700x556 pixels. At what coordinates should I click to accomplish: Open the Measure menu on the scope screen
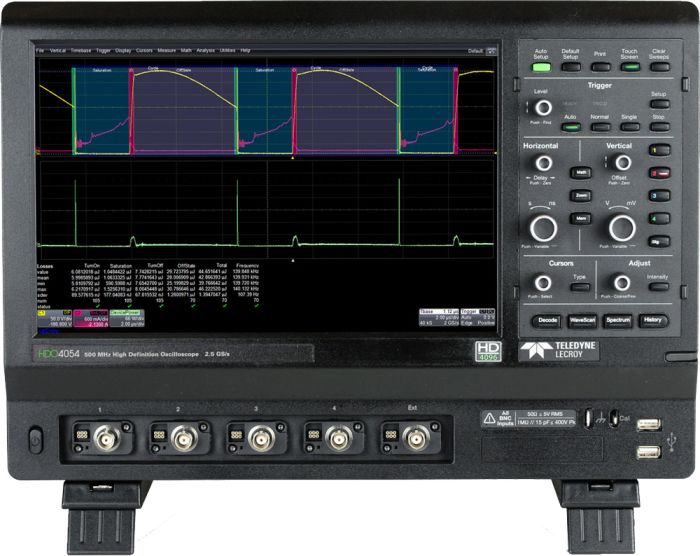[167, 50]
